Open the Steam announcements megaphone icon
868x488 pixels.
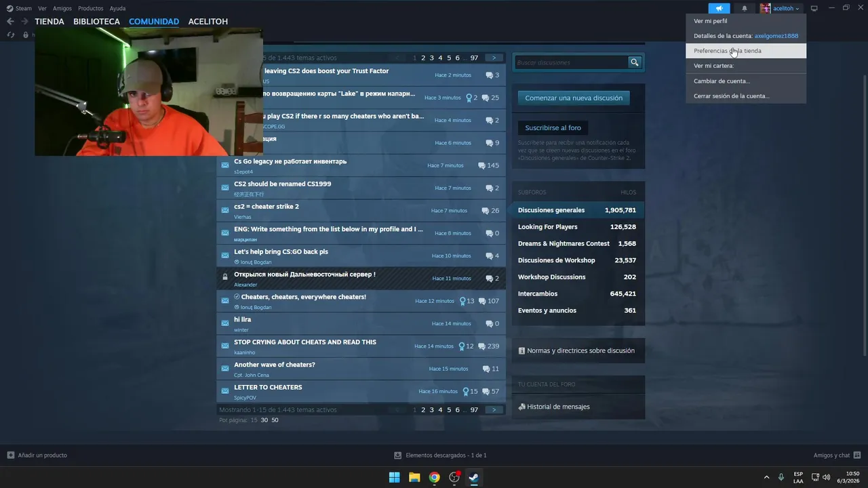click(x=719, y=8)
